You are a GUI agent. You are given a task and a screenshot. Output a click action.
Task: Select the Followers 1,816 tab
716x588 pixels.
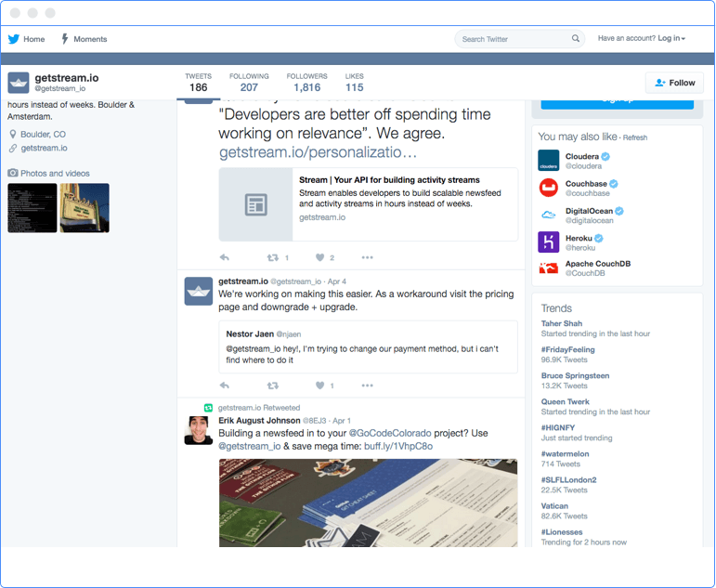point(306,83)
